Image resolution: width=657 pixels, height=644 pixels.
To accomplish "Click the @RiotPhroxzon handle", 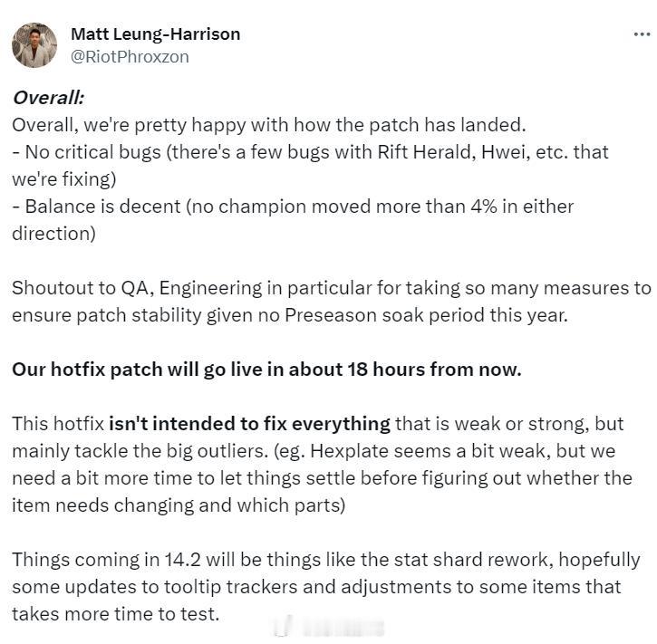I will 130,57.
